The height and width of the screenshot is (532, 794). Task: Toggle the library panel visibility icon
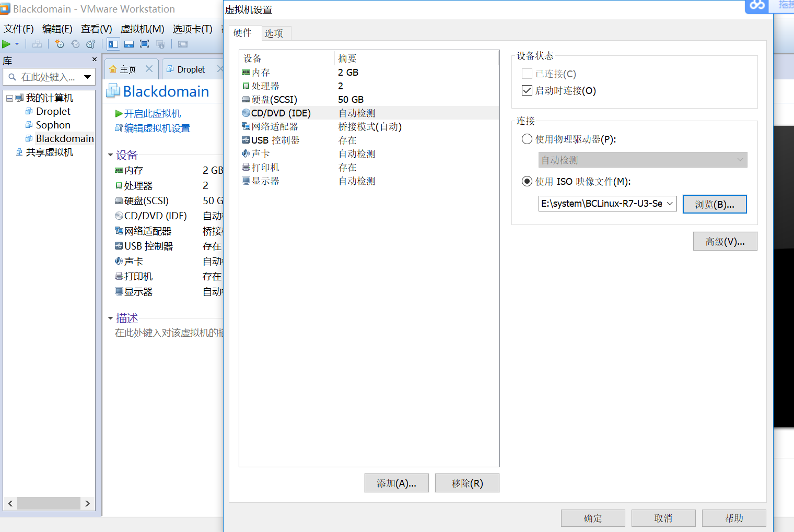pyautogui.click(x=113, y=44)
